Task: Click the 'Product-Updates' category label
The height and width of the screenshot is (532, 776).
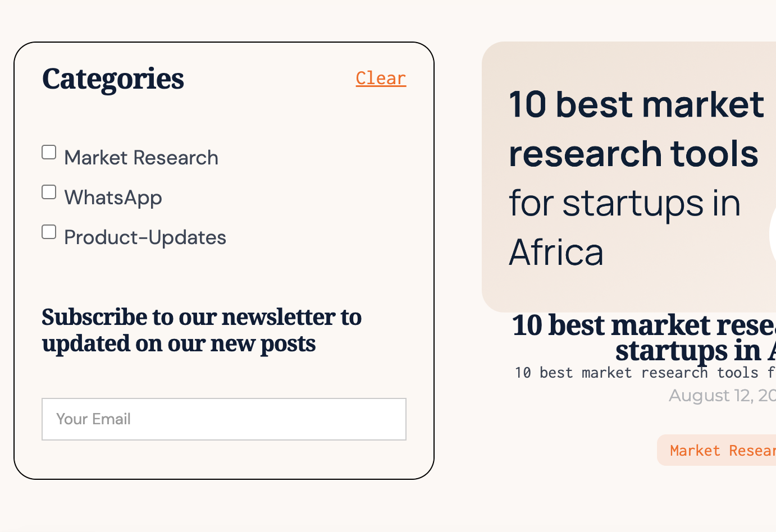Action: [x=145, y=237]
